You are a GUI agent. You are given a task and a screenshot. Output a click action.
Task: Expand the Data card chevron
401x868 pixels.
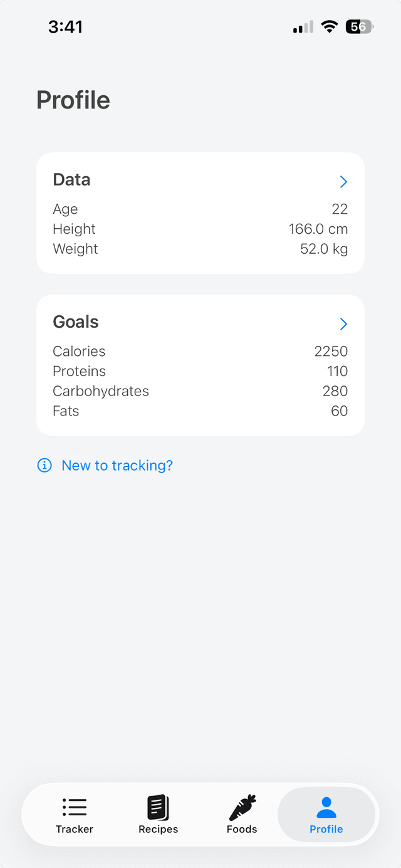click(343, 182)
